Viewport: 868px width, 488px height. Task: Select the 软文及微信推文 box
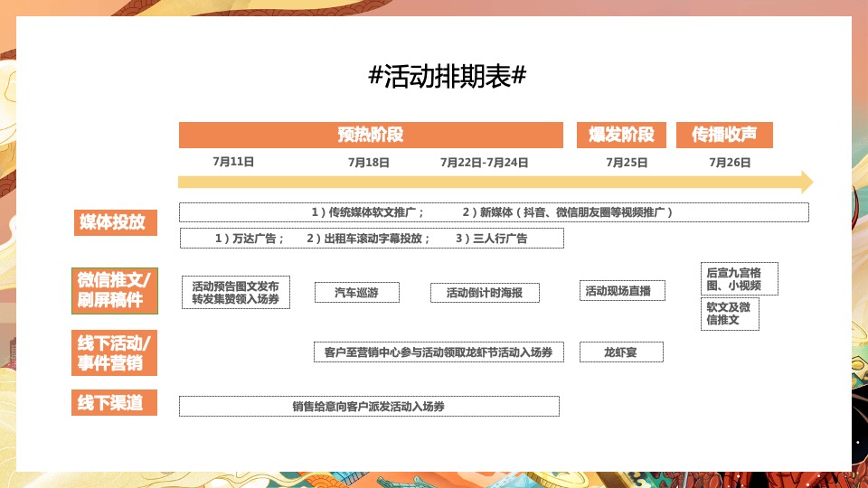[731, 314]
